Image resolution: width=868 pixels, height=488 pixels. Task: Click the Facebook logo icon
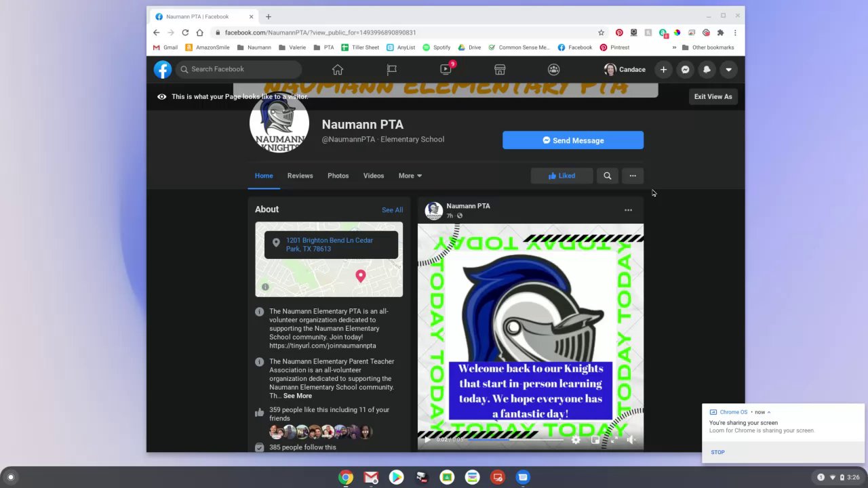pyautogui.click(x=162, y=69)
